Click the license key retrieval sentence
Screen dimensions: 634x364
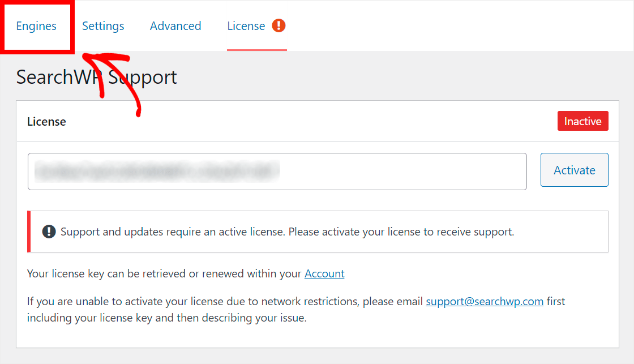click(186, 274)
